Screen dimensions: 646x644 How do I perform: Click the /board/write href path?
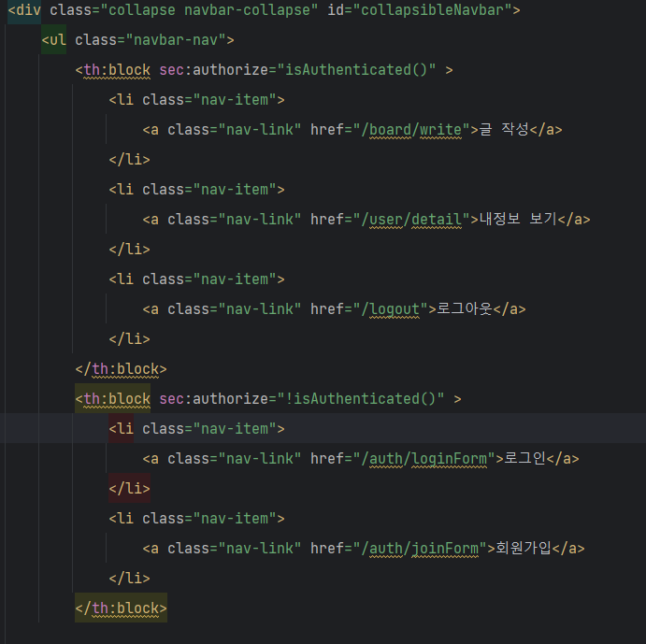410,129
